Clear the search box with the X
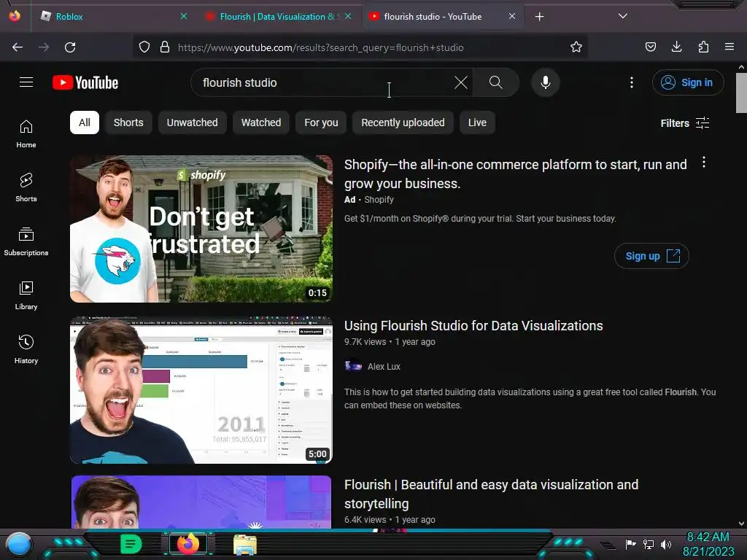Screen dimensions: 747x560 pos(461,82)
